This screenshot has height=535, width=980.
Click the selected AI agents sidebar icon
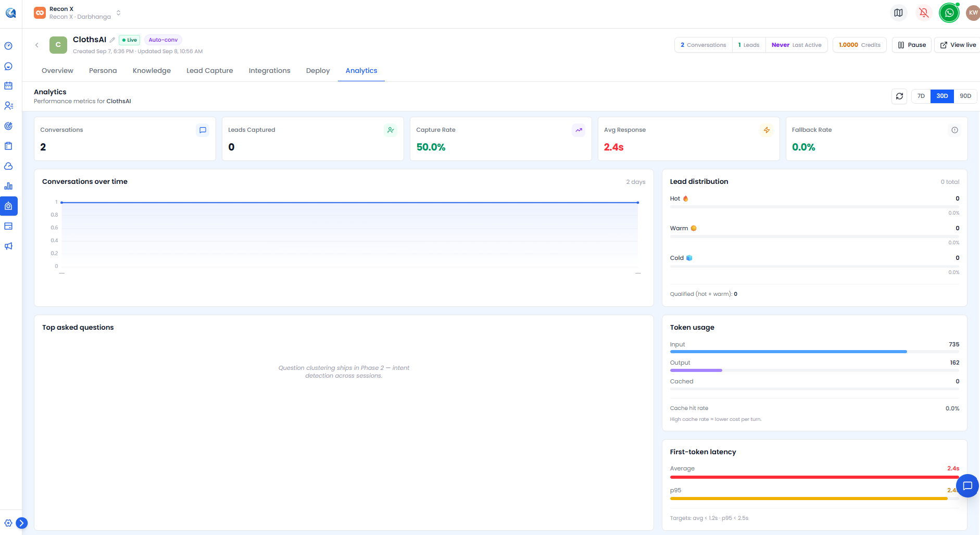tap(8, 206)
